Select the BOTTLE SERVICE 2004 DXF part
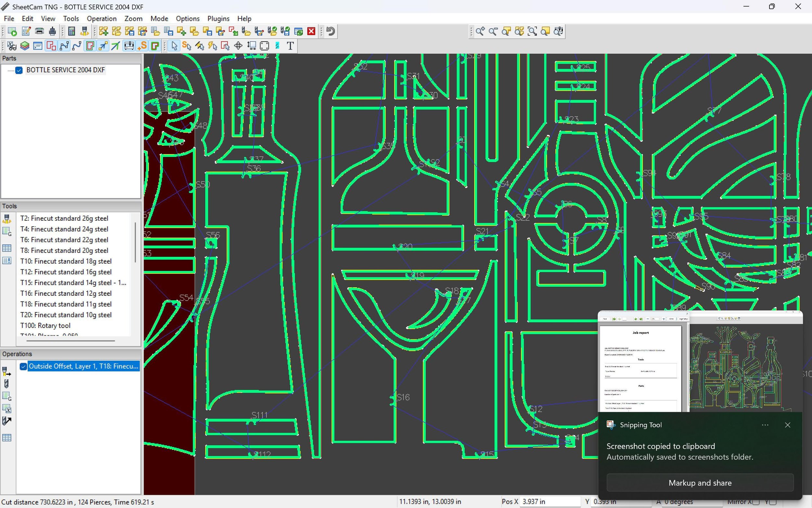The height and width of the screenshot is (508, 812). 66,70
